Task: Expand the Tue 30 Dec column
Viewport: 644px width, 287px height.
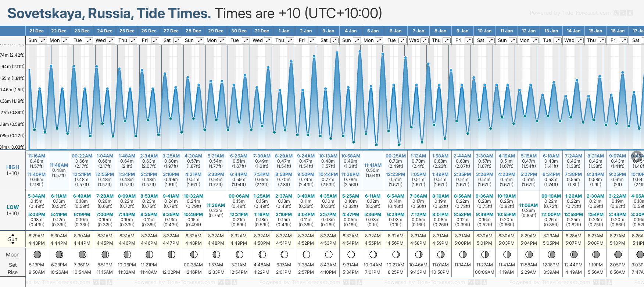Action: coord(245,40)
